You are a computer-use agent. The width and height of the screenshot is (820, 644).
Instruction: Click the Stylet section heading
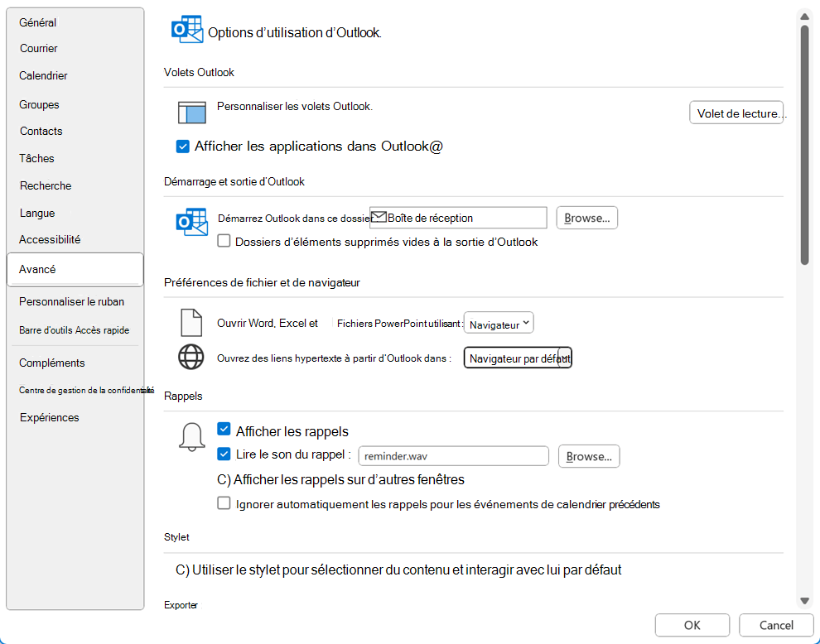pos(176,537)
